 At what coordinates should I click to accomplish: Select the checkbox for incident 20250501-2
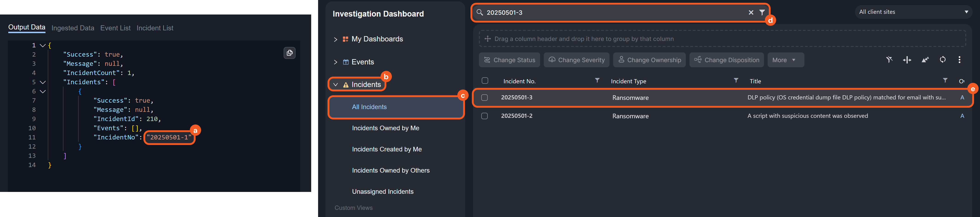[484, 116]
